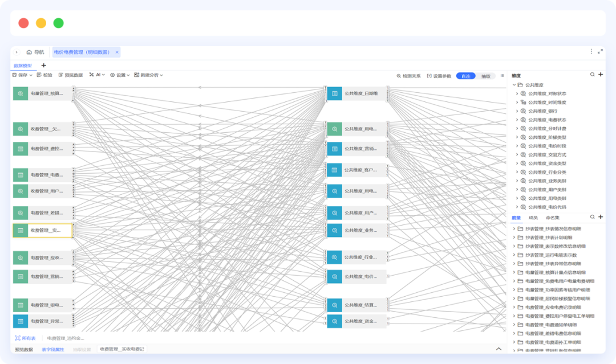The image size is (616, 364).
Task: Click the fullscreen expand icon at top right
Action: click(600, 52)
